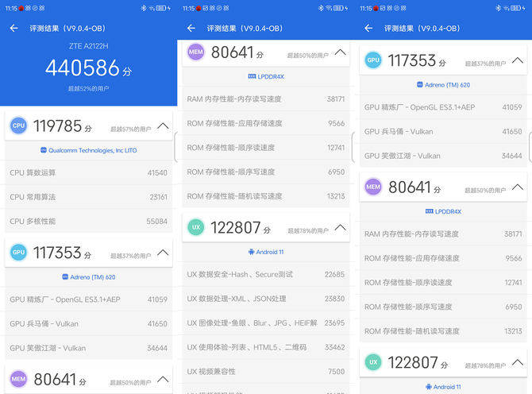Select ROM 顺序写速度 row in right screen
The image size is (532, 394).
pos(443,307)
